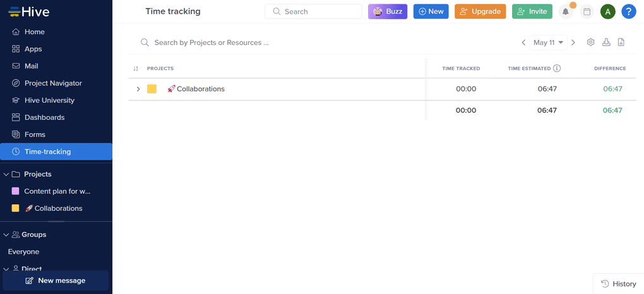Open the help question mark icon
Image resolution: width=644 pixels, height=294 pixels.
pyautogui.click(x=629, y=11)
